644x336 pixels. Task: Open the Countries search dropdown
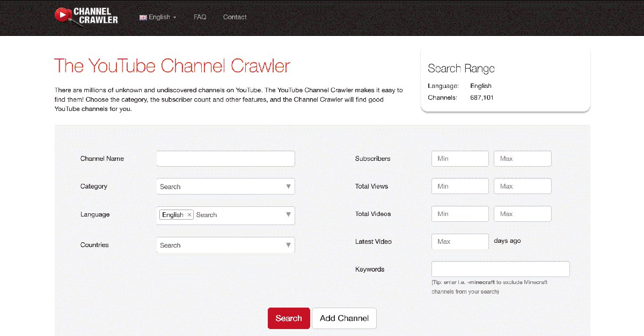pyautogui.click(x=225, y=245)
